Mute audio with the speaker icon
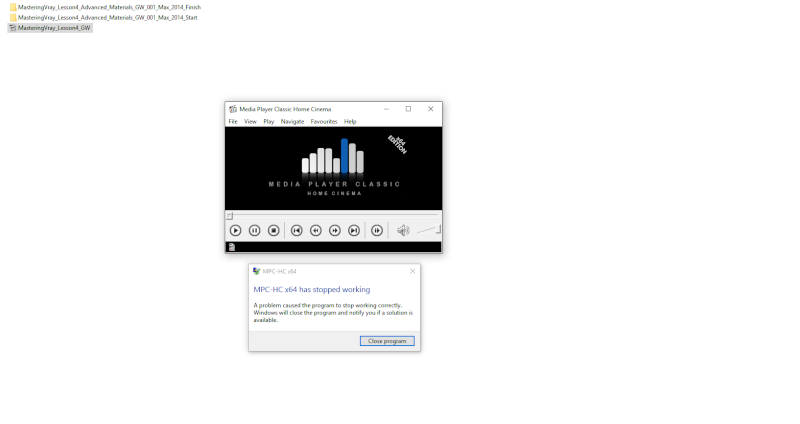This screenshot has height=424, width=800. pos(403,231)
